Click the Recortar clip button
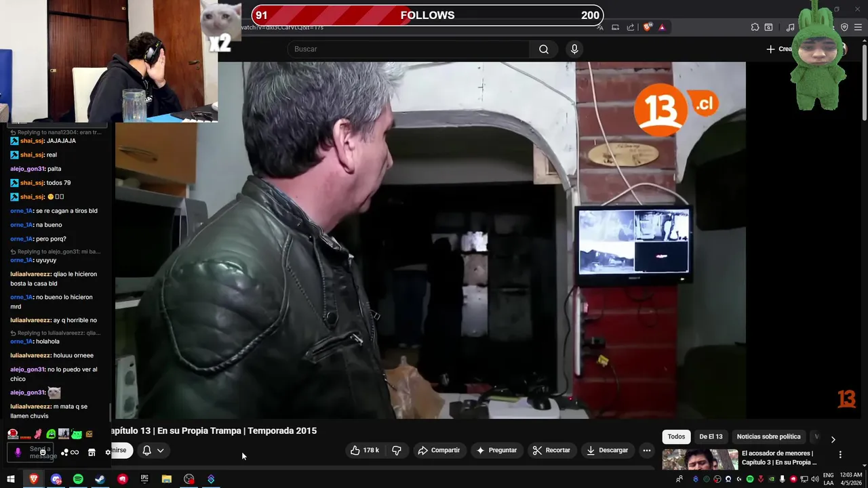 click(x=551, y=450)
